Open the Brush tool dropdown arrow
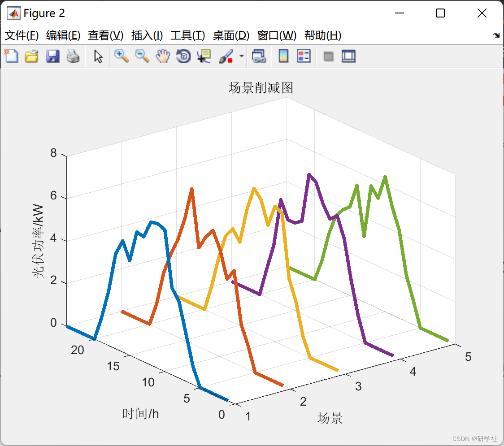The image size is (504, 446). (x=242, y=56)
